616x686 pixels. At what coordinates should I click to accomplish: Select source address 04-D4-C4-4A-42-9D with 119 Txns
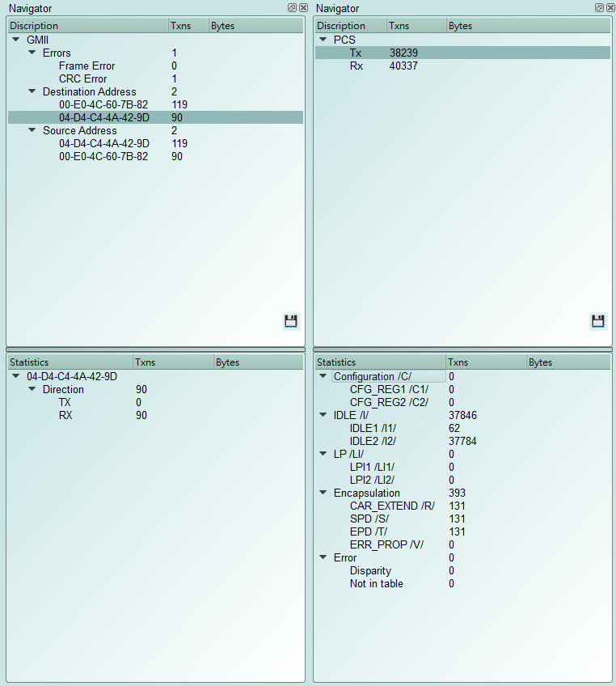click(x=156, y=143)
